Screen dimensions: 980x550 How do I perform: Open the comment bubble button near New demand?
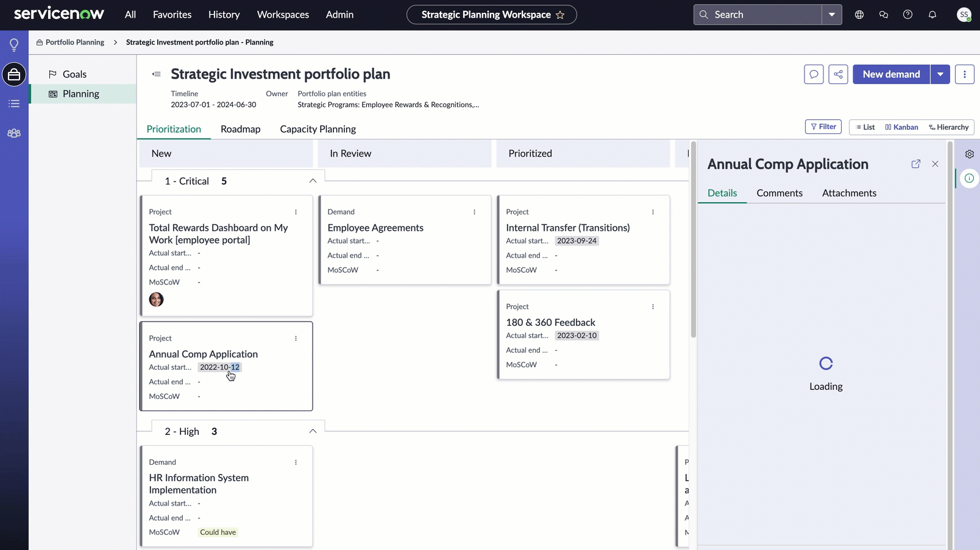[814, 74]
